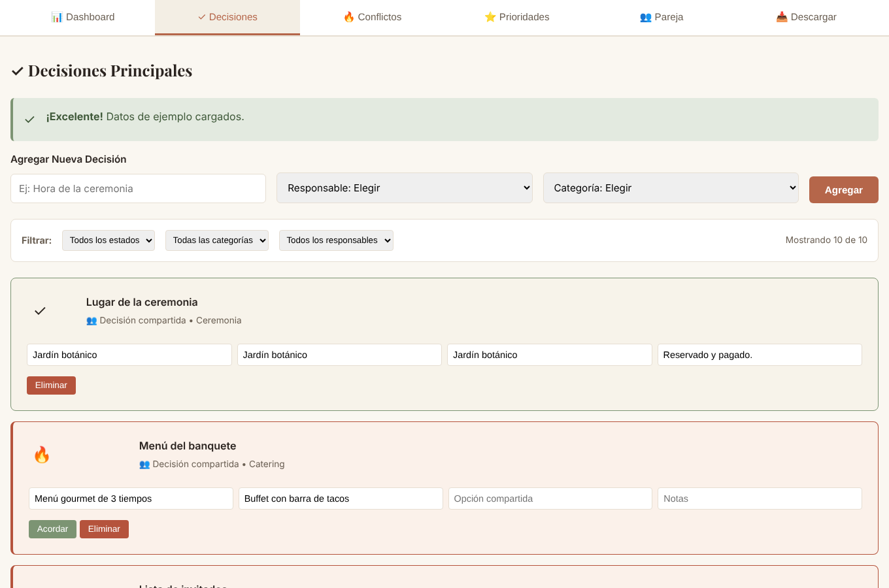Screen dimensions: 889x588
Task: Focus the 'Opción compartida' field
Action: coord(550,498)
